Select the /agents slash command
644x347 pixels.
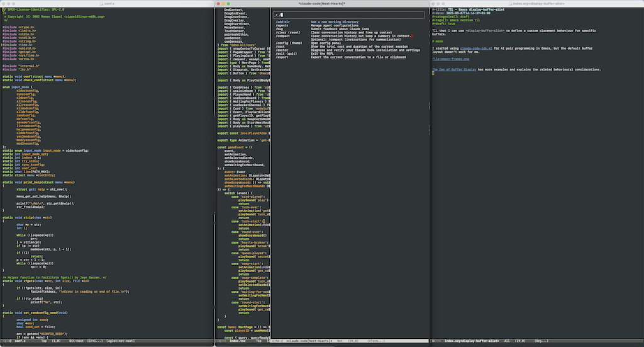282,25
